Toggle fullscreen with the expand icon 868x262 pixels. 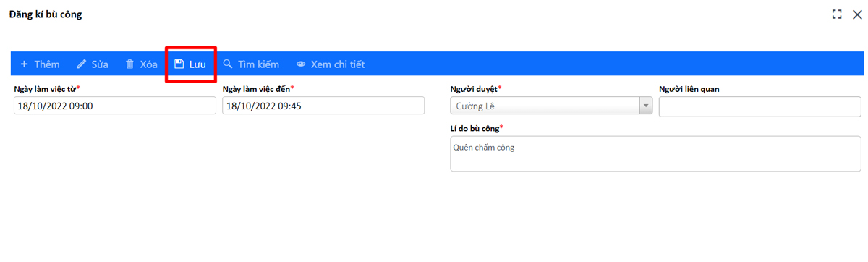[837, 14]
